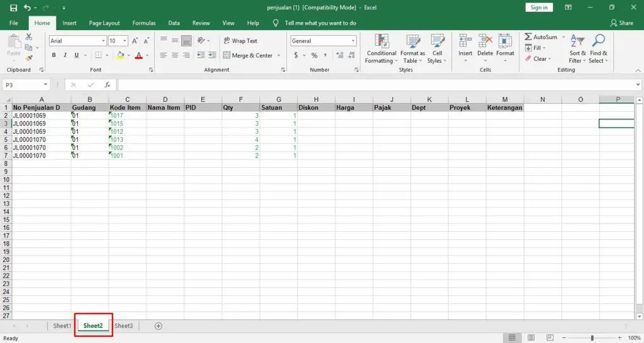Click the AutoSum sigma icon

coord(528,37)
